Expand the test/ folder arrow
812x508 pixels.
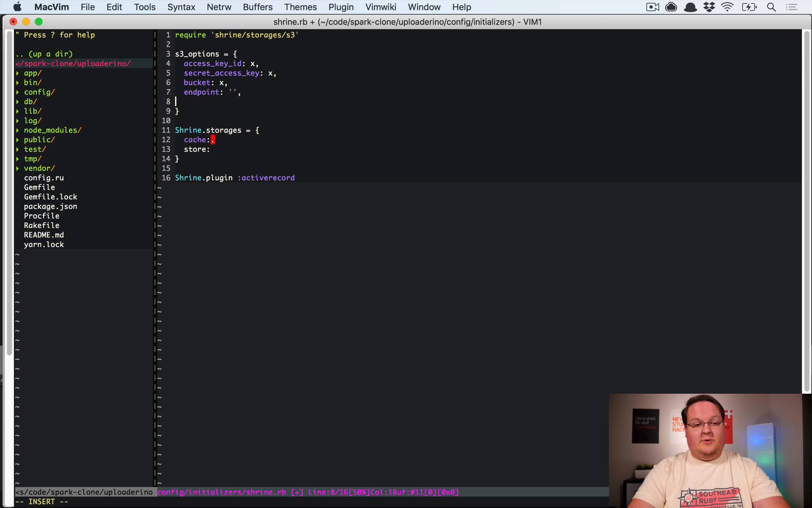coord(18,149)
